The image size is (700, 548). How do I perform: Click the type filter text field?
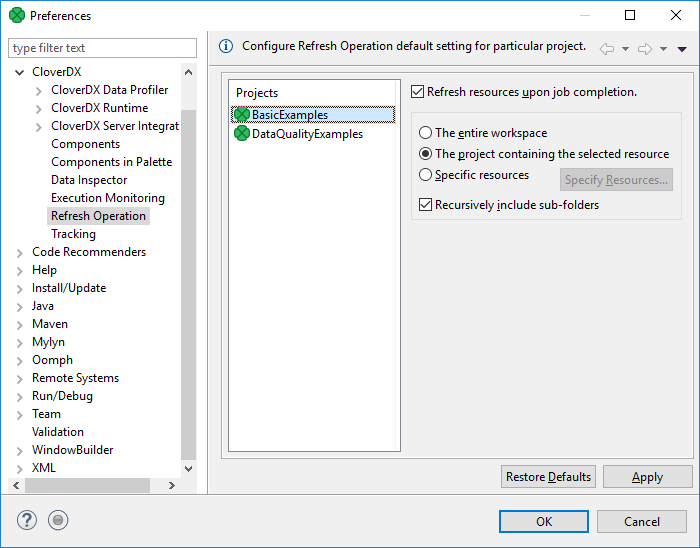pyautogui.click(x=102, y=48)
